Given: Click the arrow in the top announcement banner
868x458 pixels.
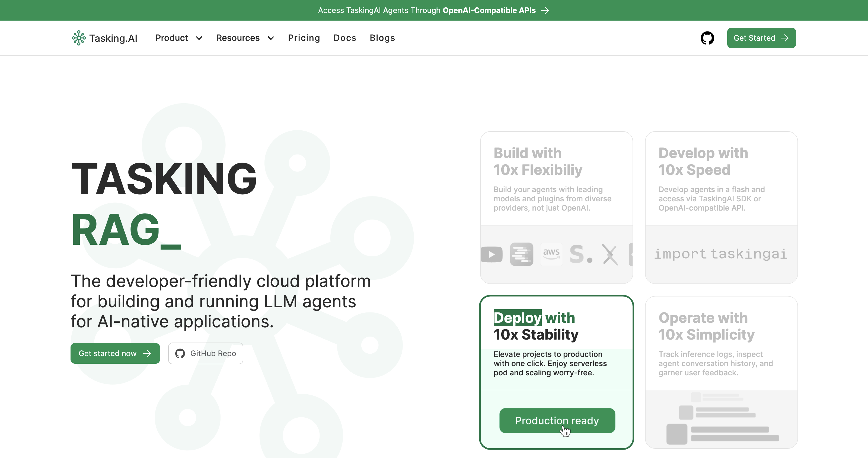Looking at the screenshot, I should pyautogui.click(x=545, y=11).
